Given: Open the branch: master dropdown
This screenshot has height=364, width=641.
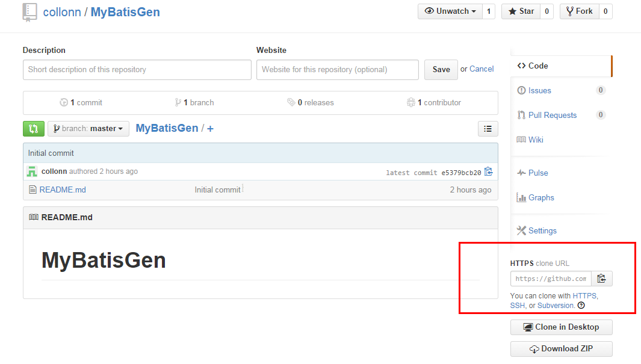Looking at the screenshot, I should click(88, 129).
